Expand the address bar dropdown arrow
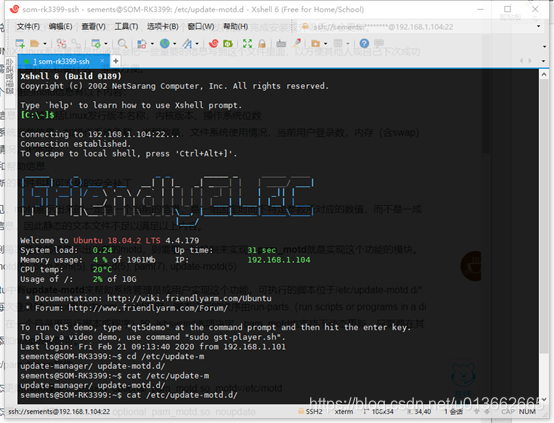 tap(538, 26)
